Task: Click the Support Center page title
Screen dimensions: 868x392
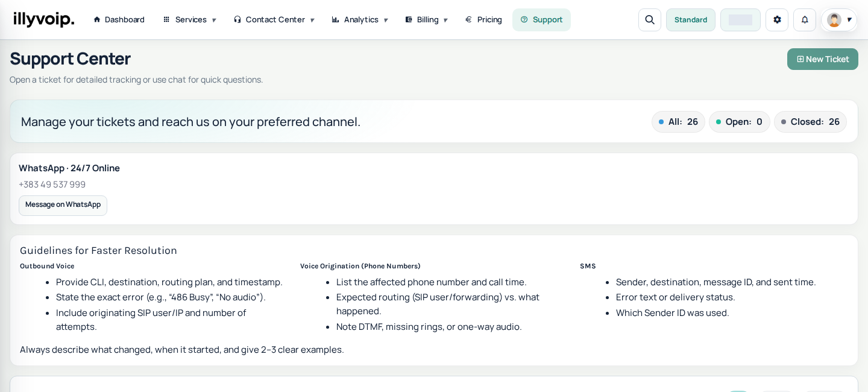Action: click(70, 58)
